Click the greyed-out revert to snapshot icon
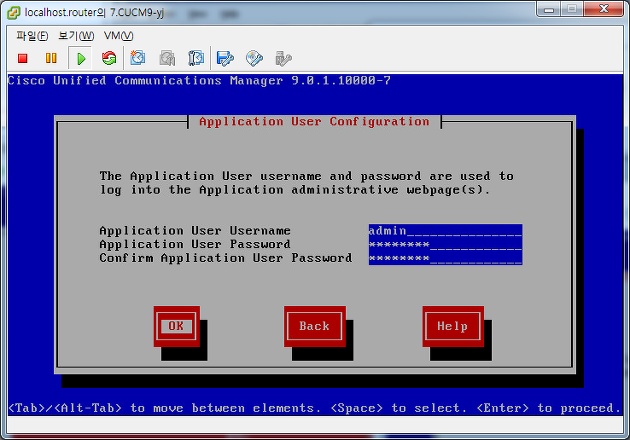Screen dimensions: 630x440 click(x=167, y=58)
